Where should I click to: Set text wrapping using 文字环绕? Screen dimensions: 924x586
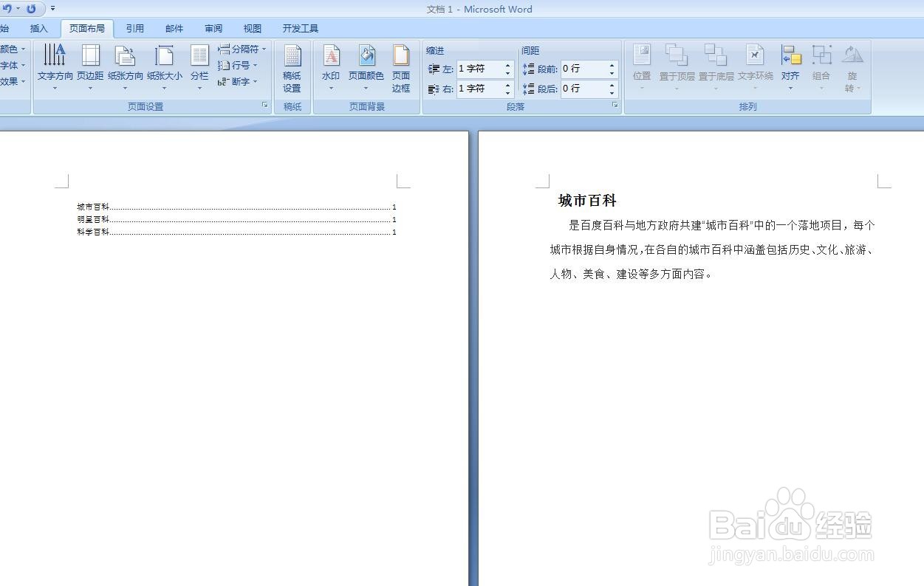[755, 66]
